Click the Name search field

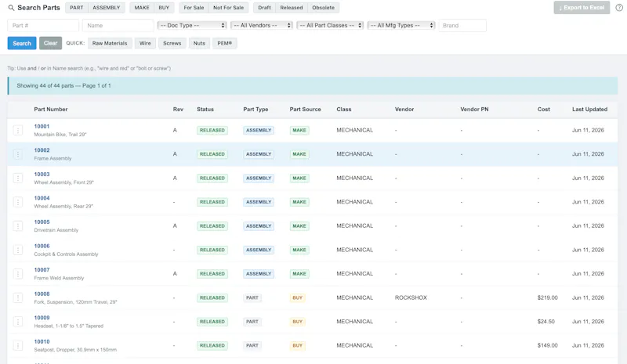click(x=118, y=26)
